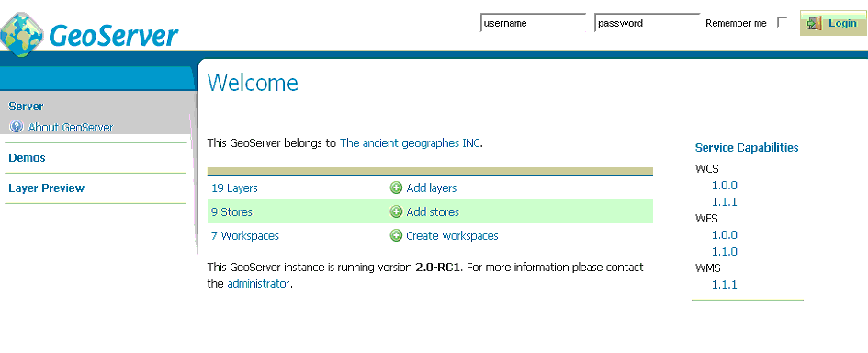868x353 pixels.
Task: Open the 19 Layers link
Action: pos(235,188)
